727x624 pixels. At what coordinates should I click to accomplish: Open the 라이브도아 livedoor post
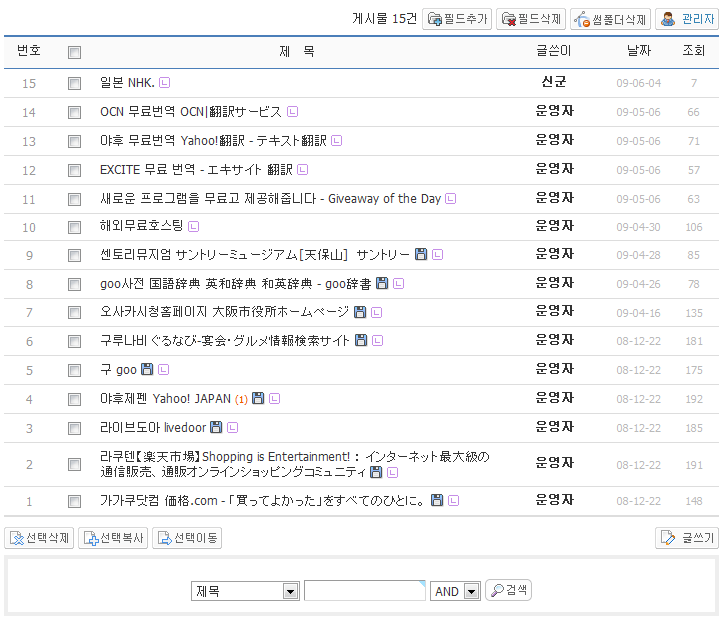153,428
